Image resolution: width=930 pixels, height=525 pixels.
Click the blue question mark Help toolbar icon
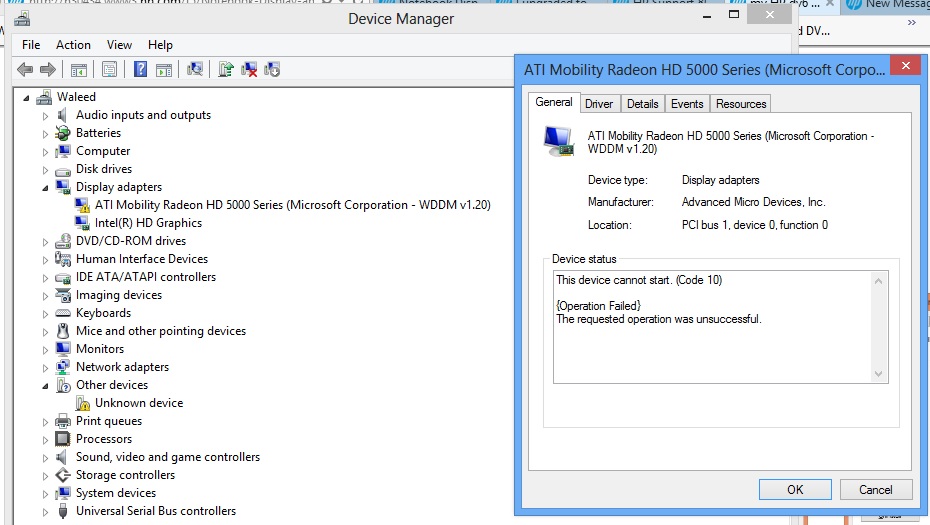141,69
